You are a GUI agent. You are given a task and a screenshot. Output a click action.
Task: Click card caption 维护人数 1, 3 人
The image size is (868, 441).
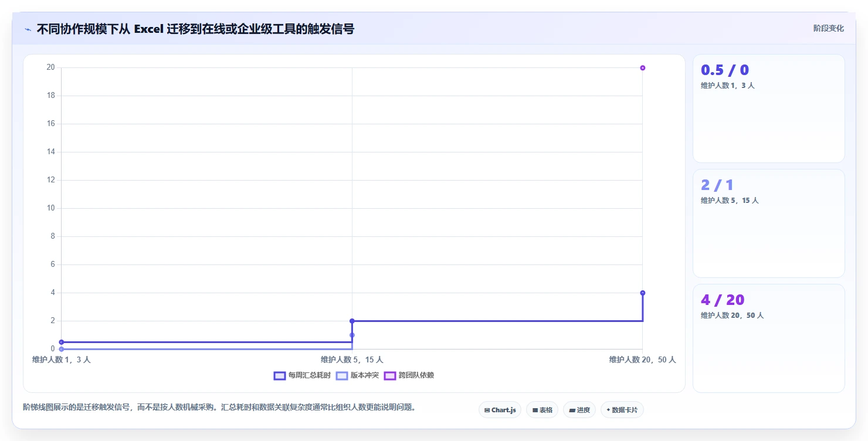coord(728,86)
